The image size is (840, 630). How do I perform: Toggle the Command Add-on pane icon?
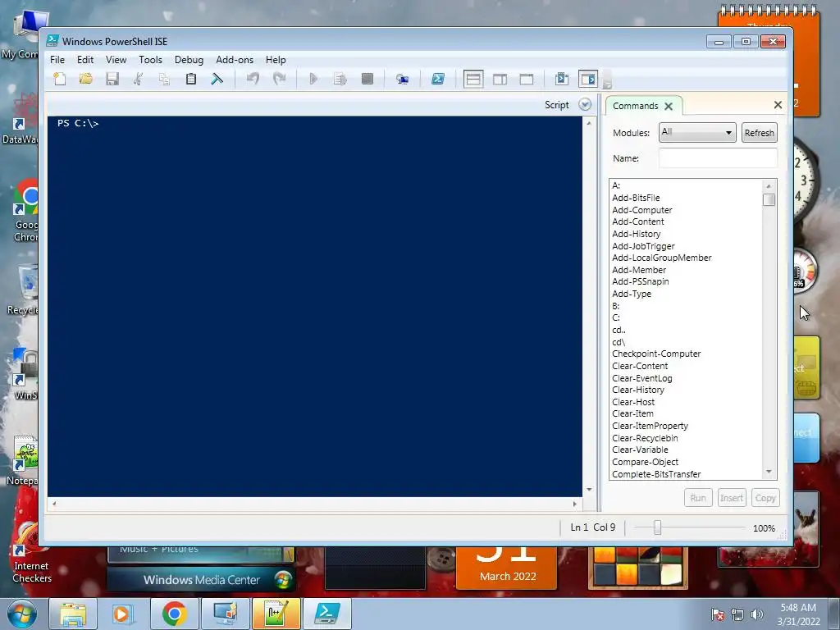pos(587,80)
